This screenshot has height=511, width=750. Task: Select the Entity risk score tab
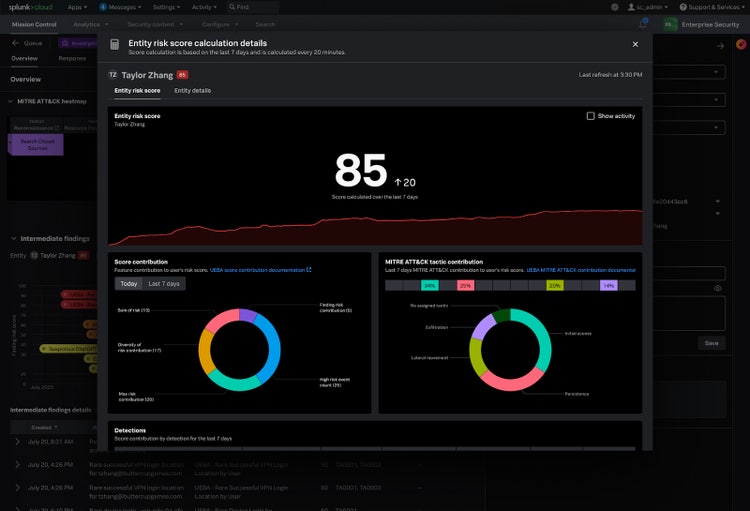tap(137, 91)
